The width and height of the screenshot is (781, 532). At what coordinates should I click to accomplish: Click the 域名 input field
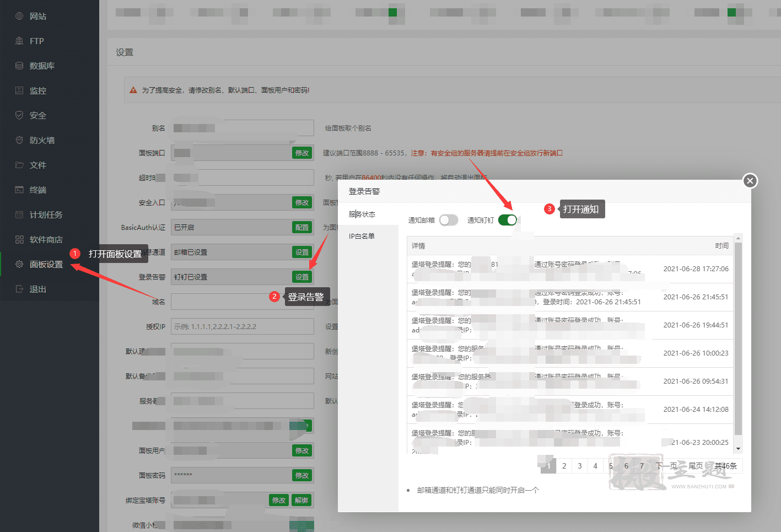pyautogui.click(x=243, y=302)
